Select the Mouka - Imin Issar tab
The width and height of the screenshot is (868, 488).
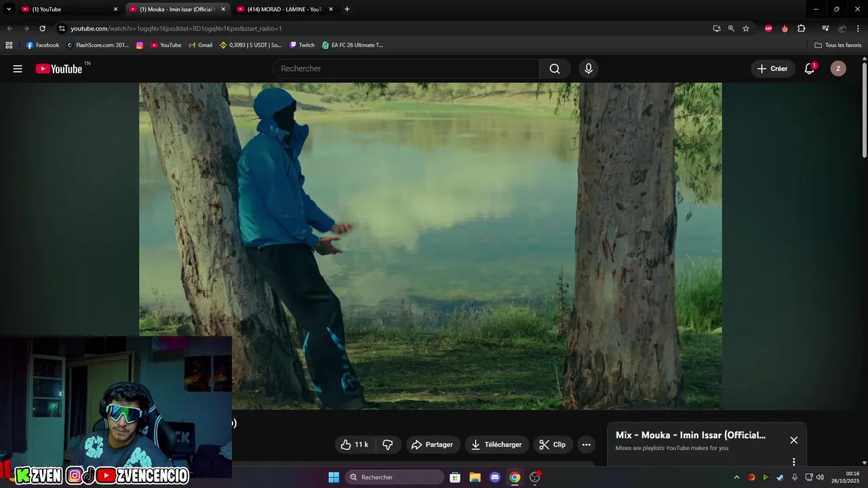point(176,9)
